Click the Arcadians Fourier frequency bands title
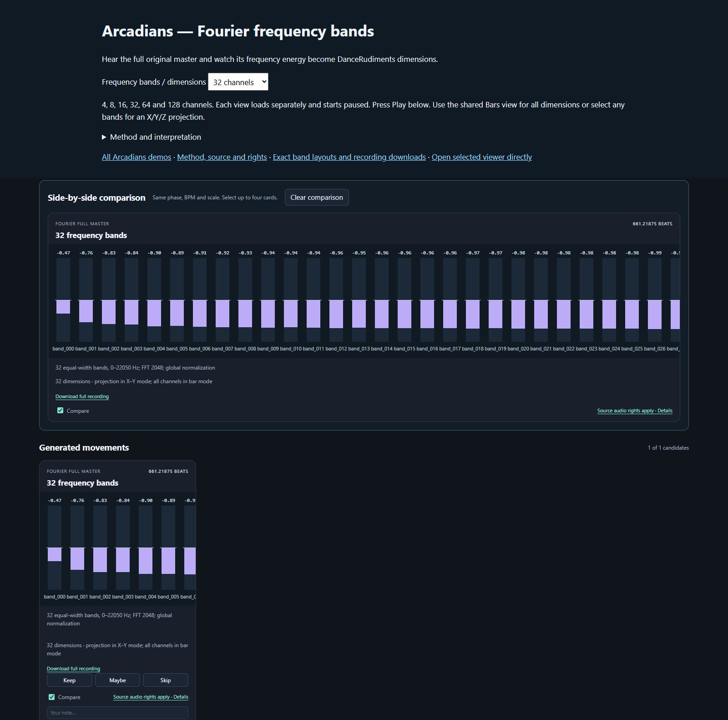728x720 pixels. 238,31
